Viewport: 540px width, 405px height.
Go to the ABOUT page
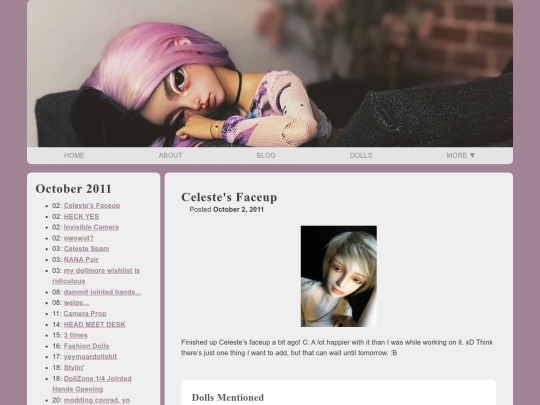pyautogui.click(x=170, y=155)
